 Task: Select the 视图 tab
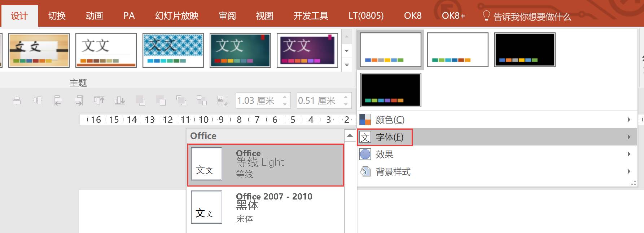265,16
